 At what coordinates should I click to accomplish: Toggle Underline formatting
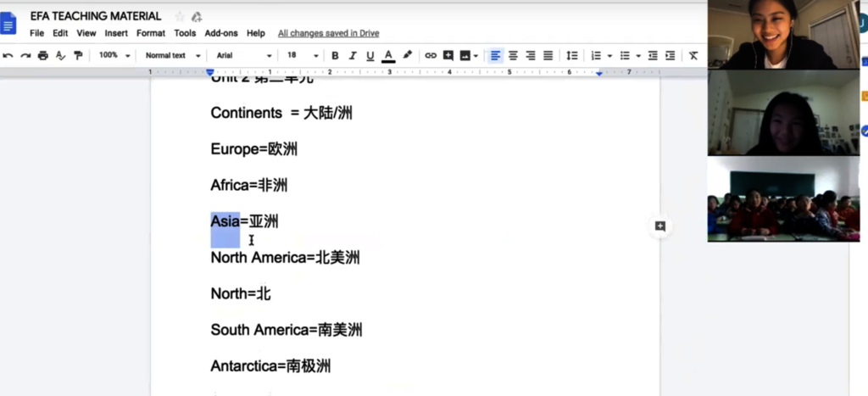click(x=370, y=56)
